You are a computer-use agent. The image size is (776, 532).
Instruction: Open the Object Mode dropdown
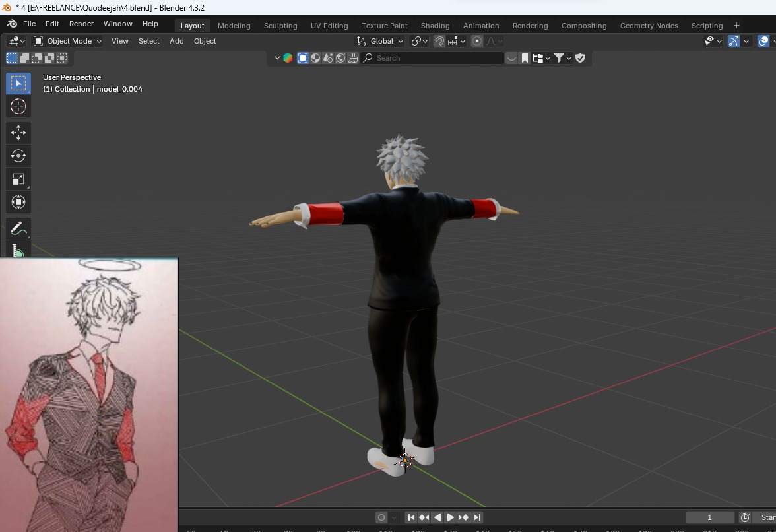pos(67,41)
